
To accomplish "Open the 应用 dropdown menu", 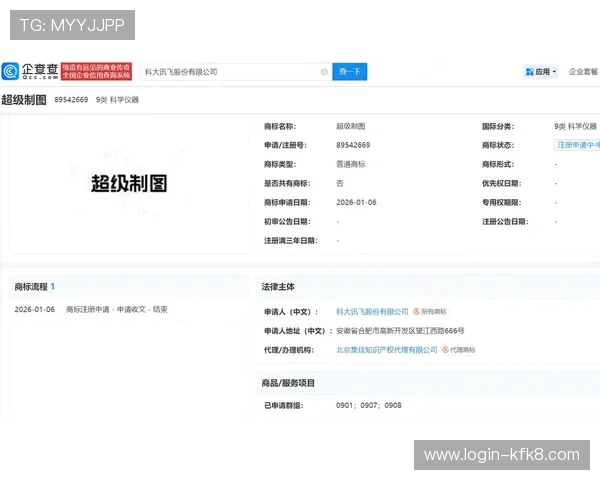I will [x=541, y=72].
